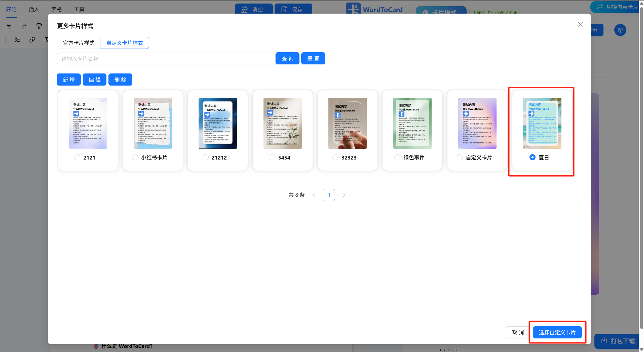Screen dimensions: 644x352
Task: Click the task list icon
Action: 17,40
